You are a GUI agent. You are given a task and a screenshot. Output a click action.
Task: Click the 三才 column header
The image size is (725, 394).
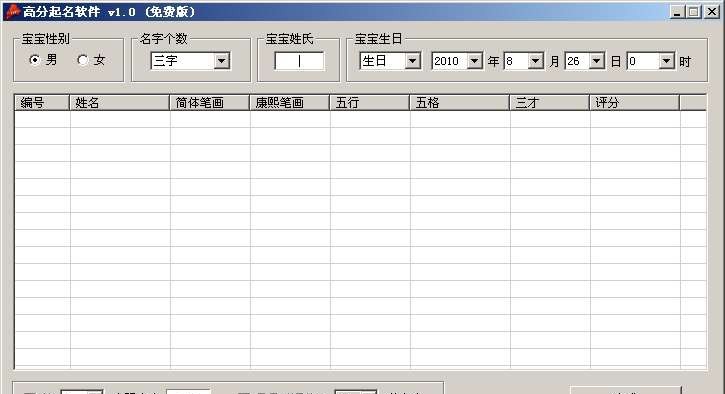click(549, 103)
